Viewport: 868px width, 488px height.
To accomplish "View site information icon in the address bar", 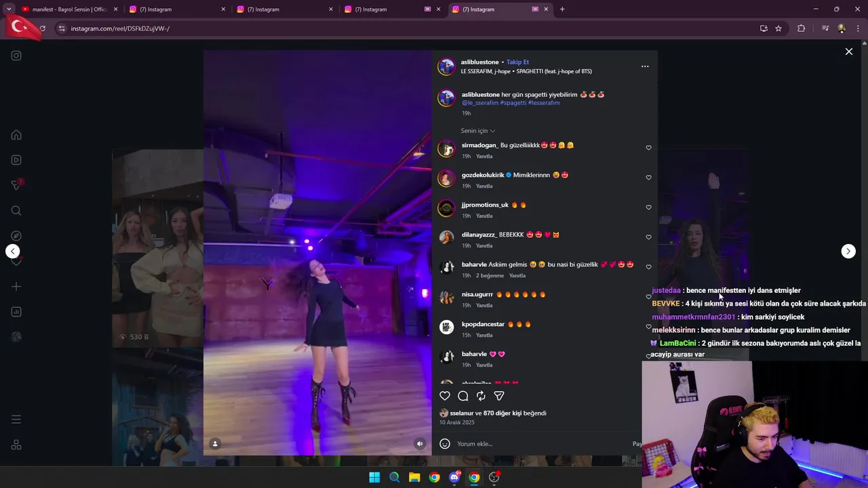I will click(x=62, y=28).
